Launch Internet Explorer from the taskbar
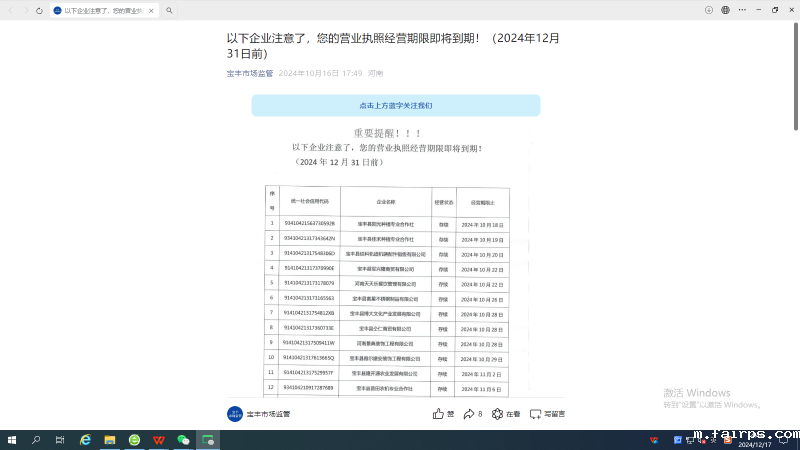 pos(85,440)
